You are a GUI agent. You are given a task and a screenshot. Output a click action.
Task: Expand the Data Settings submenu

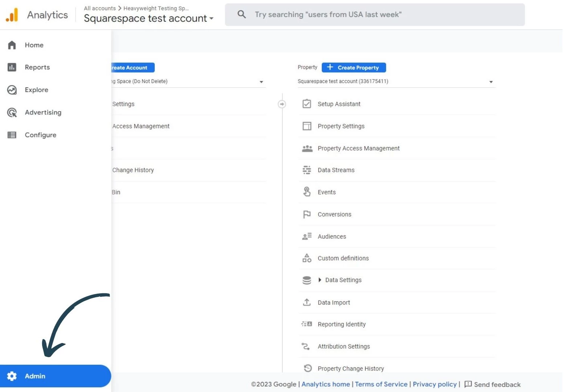[x=320, y=280]
